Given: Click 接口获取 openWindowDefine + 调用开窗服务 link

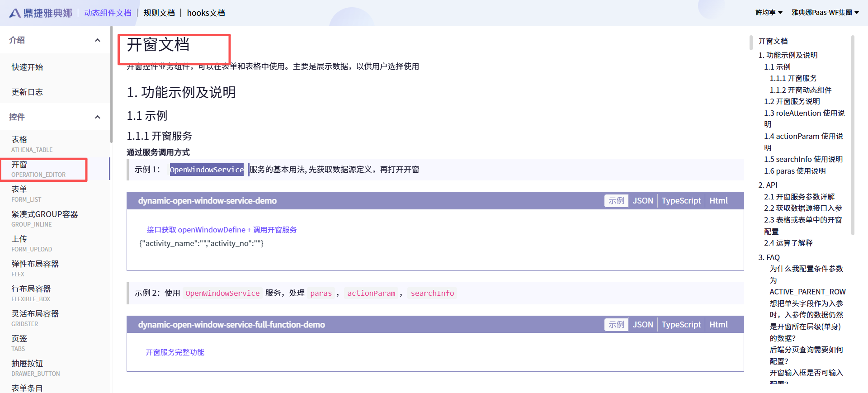Looking at the screenshot, I should tap(222, 230).
